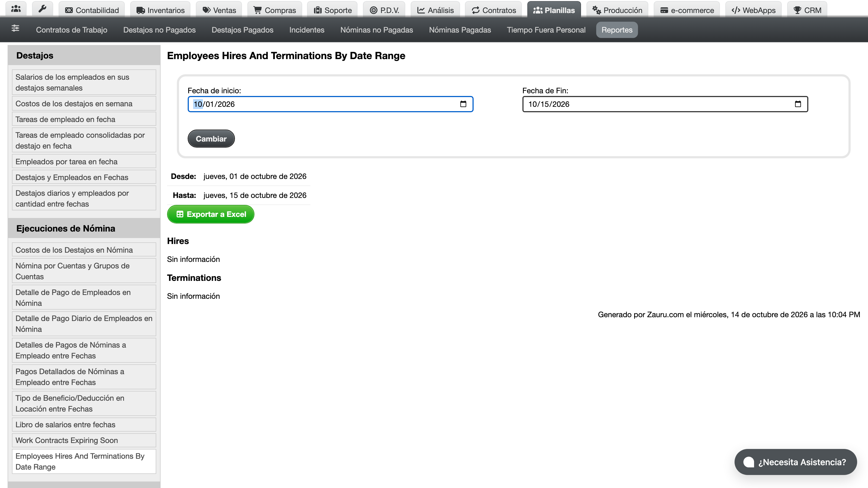This screenshot has width=868, height=488.
Task: Open the CRM tab
Action: [x=807, y=10]
